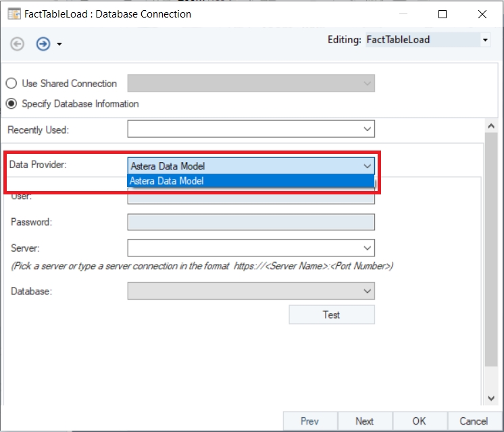Confirm with the OK button

[x=419, y=421]
